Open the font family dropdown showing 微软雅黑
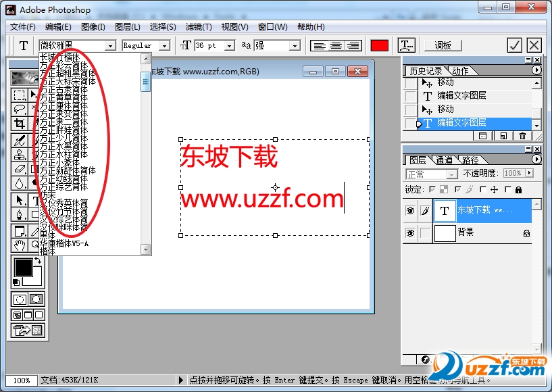 tap(110, 45)
